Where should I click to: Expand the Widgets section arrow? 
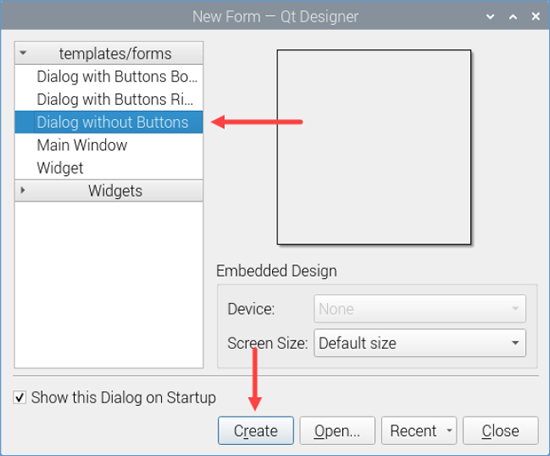click(22, 190)
